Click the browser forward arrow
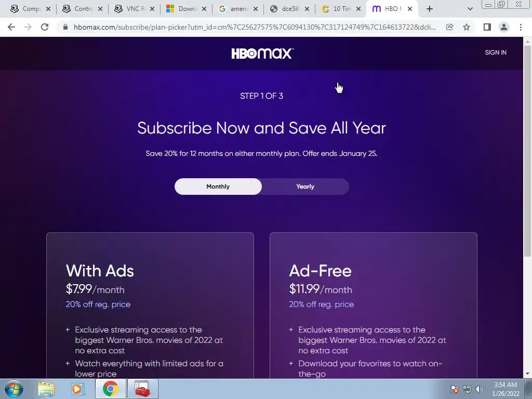Image resolution: width=532 pixels, height=399 pixels. [28, 27]
